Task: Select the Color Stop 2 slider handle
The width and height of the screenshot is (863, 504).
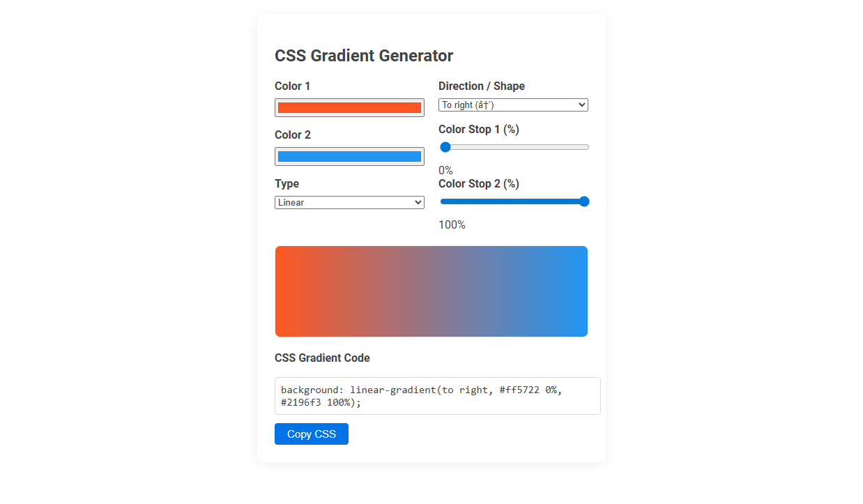Action: click(x=583, y=201)
